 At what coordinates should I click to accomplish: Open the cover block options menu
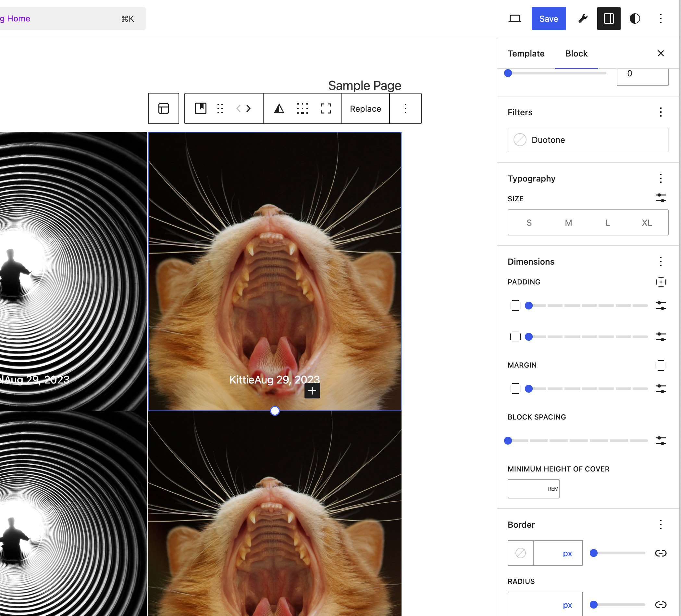point(405,108)
